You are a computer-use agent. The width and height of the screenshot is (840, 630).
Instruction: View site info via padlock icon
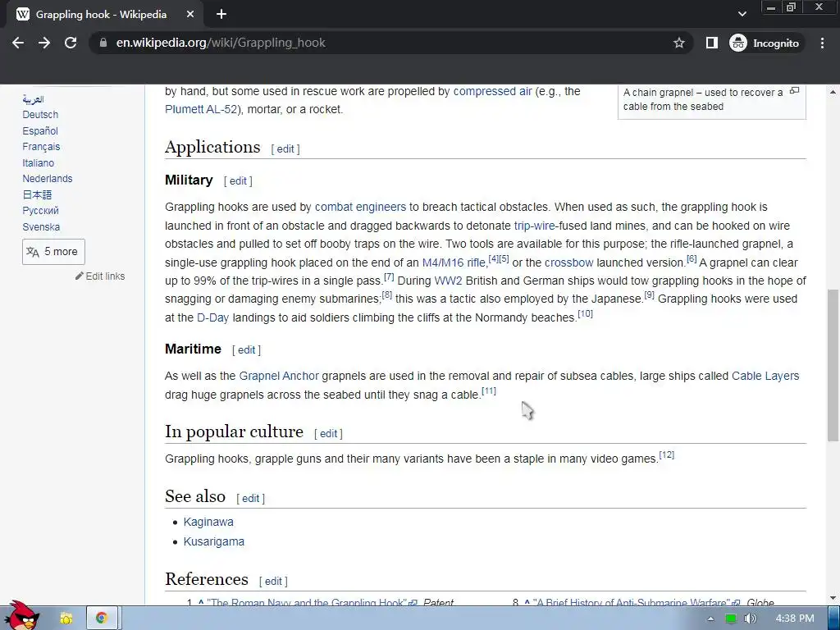coord(103,43)
